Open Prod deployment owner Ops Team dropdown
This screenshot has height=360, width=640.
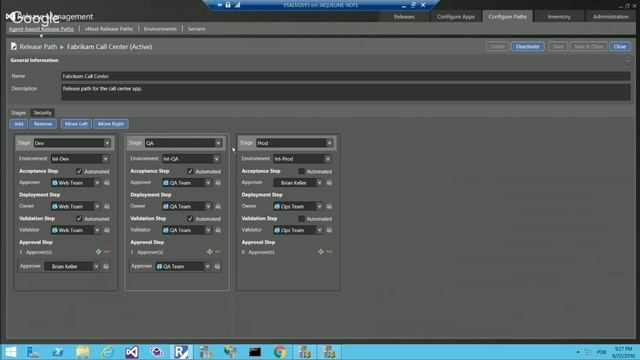319,207
